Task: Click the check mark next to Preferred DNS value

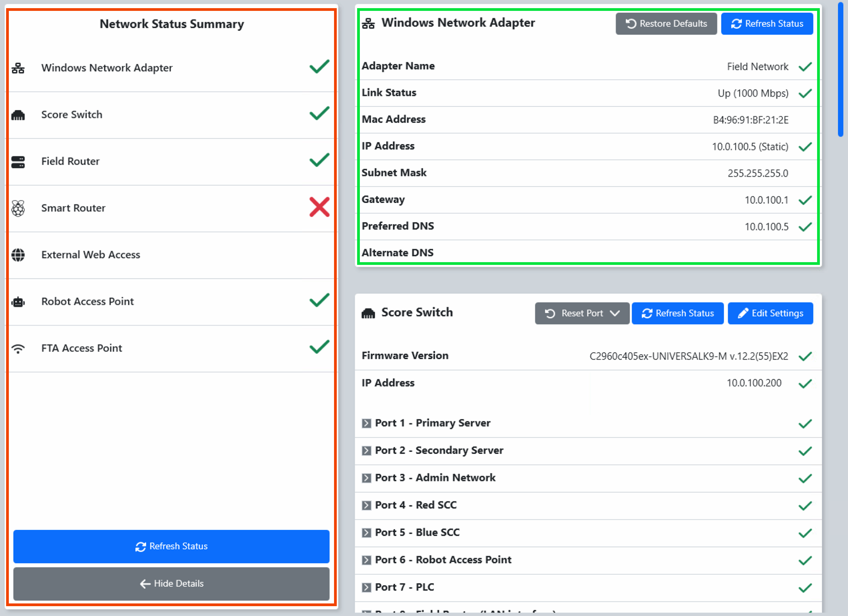Action: tap(805, 227)
